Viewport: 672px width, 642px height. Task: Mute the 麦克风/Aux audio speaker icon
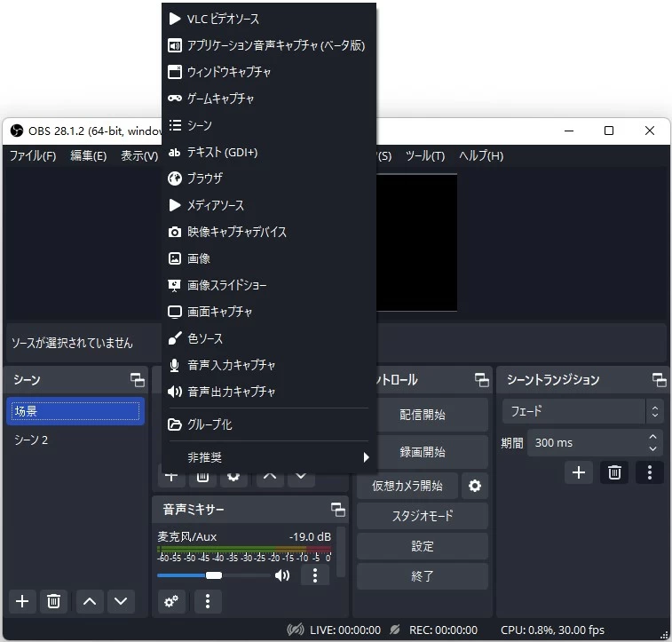[x=282, y=575]
